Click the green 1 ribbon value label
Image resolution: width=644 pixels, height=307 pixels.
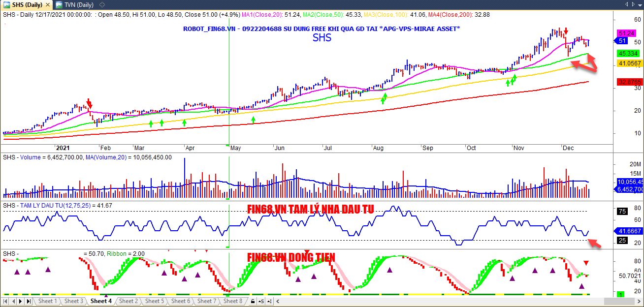(621, 294)
